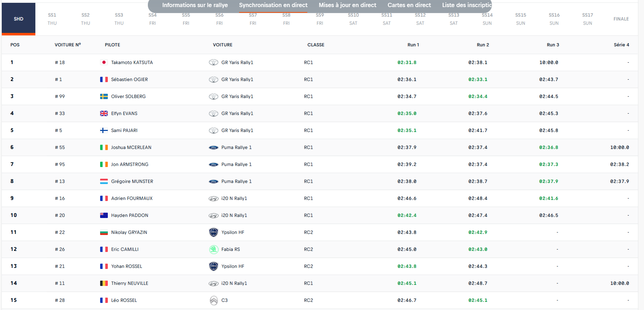The height and width of the screenshot is (310, 644).
Task: Select the SHD stage tab
Action: 18,19
